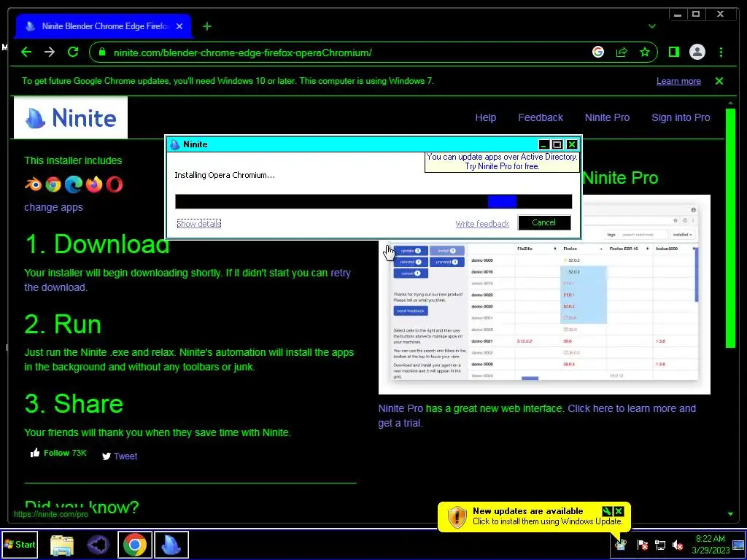
Task: Open the tab search chevron
Action: tap(651, 26)
